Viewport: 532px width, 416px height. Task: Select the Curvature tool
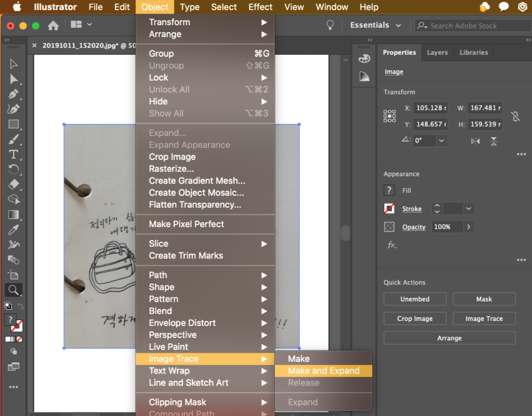(13, 109)
